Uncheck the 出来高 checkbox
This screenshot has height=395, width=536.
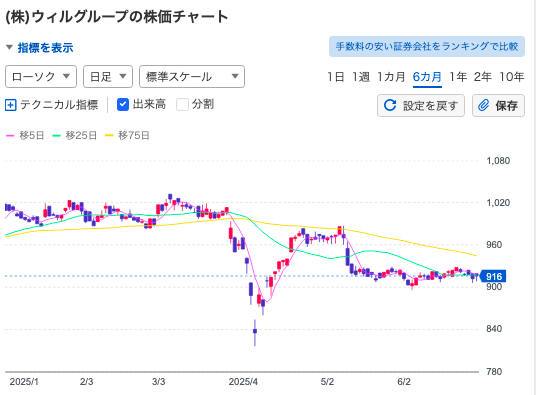pos(123,105)
